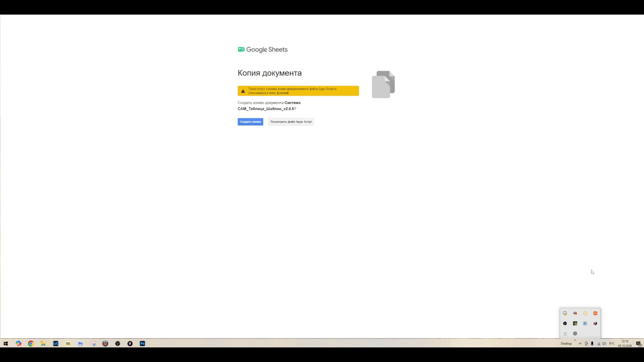The height and width of the screenshot is (362, 644).
Task: Expand the Desktop toolbar double chevron
Action: coord(575,340)
